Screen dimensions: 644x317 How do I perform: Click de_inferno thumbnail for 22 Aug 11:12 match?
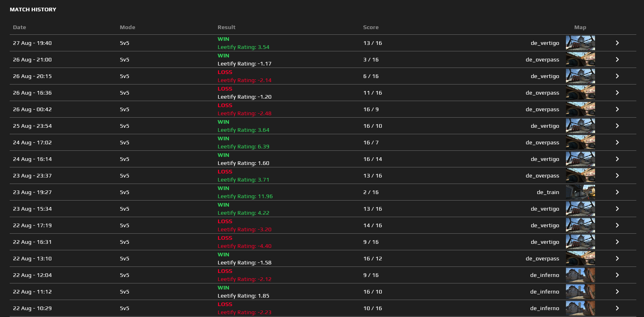point(580,292)
